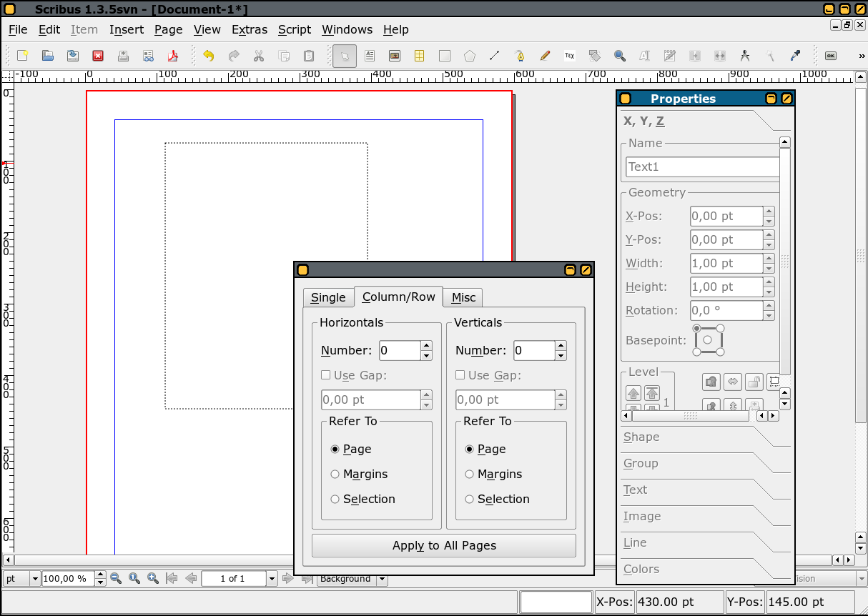Image resolution: width=868 pixels, height=616 pixels.
Task: Switch to the Single guides tab
Action: pos(328,298)
